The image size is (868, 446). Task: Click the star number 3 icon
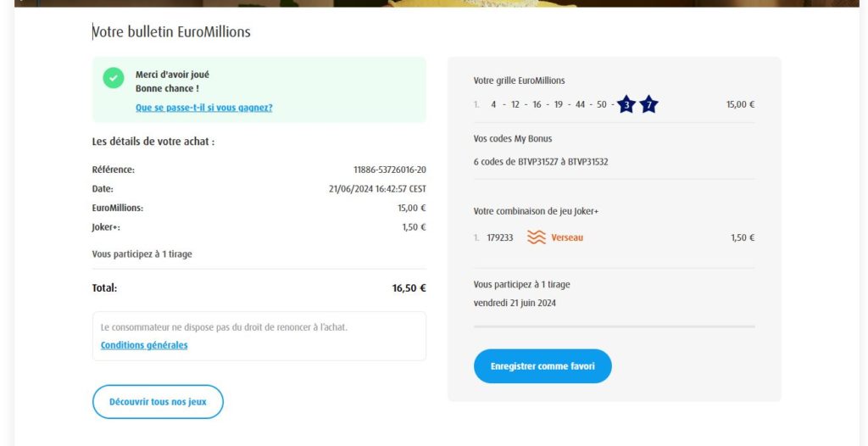pos(626,105)
